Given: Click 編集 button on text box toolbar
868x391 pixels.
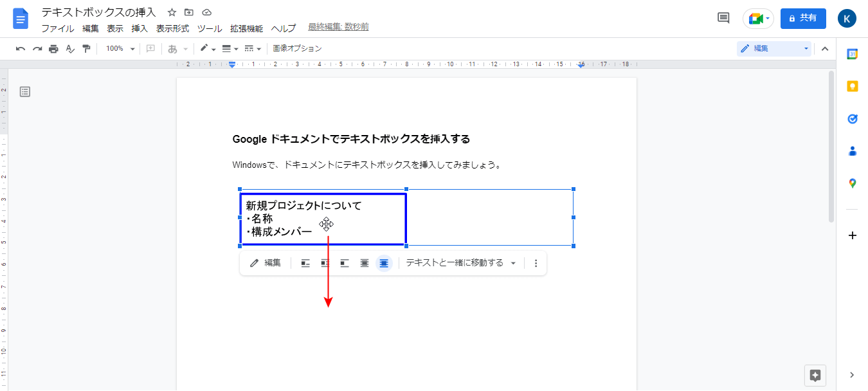Looking at the screenshot, I should click(x=266, y=263).
